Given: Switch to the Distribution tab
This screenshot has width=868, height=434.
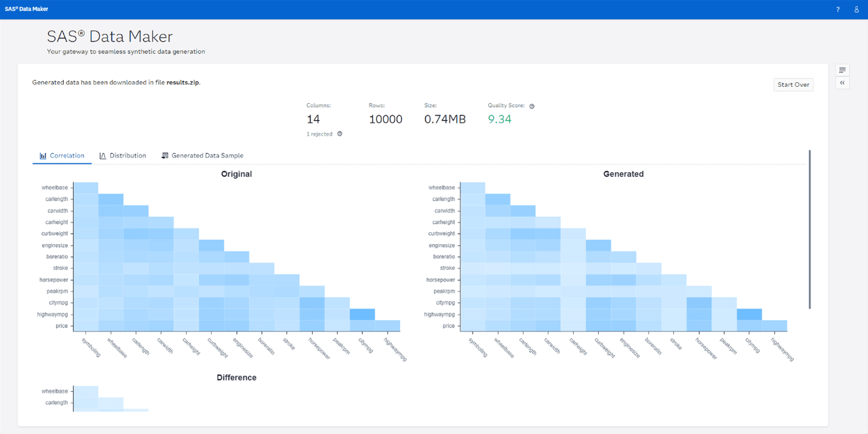Looking at the screenshot, I should [128, 155].
